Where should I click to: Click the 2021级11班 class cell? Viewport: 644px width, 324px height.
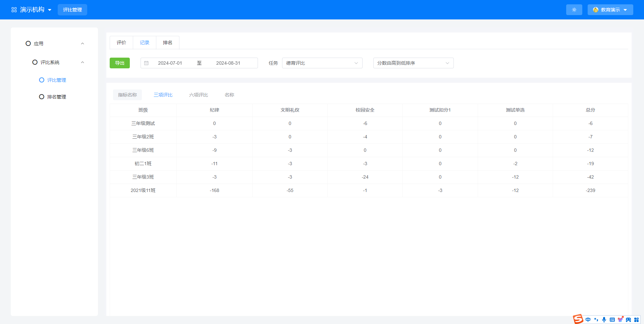tap(143, 190)
